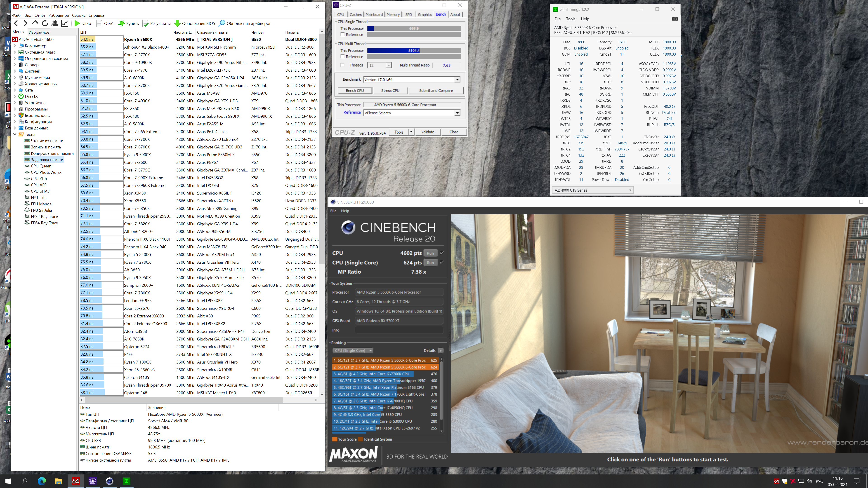Image resolution: width=868 pixels, height=488 pixels.
Task: Click the user profile toolbar icon in AIDA64
Action: tap(54, 23)
